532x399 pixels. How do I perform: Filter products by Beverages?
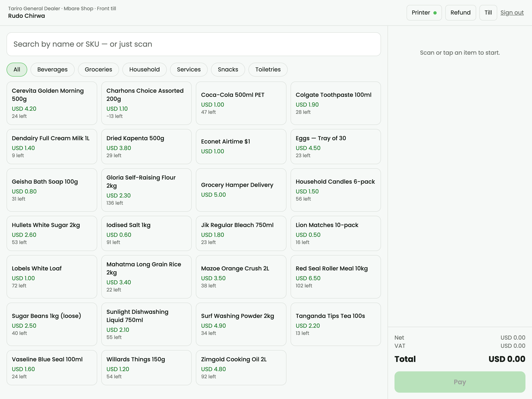tap(52, 70)
